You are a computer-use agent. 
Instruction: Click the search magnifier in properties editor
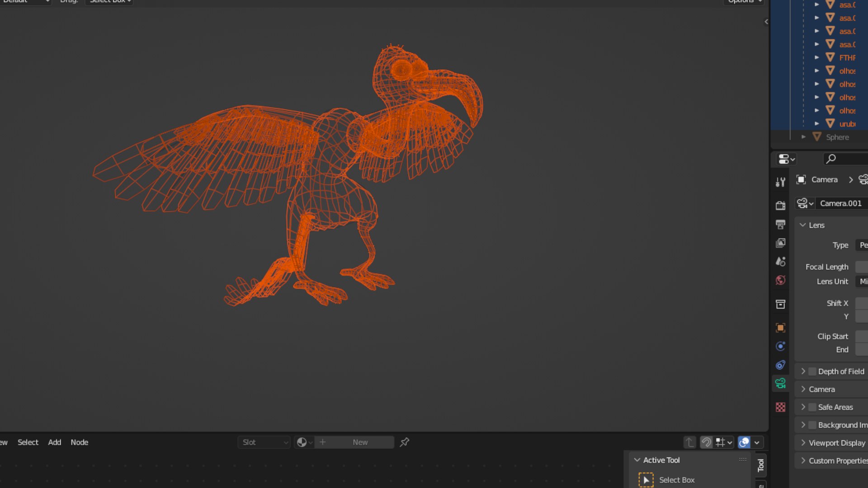pyautogui.click(x=830, y=159)
